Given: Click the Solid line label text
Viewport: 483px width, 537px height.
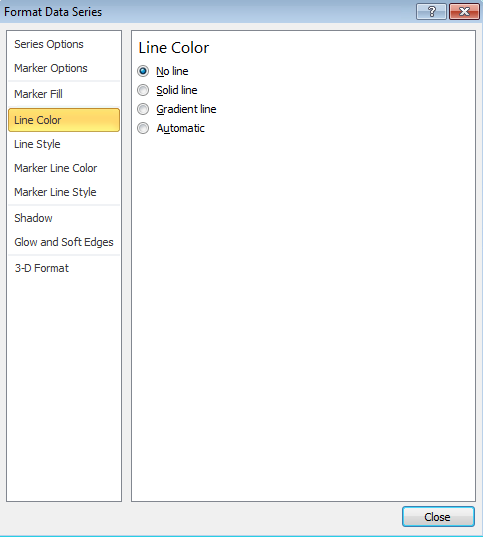Looking at the screenshot, I should (177, 90).
